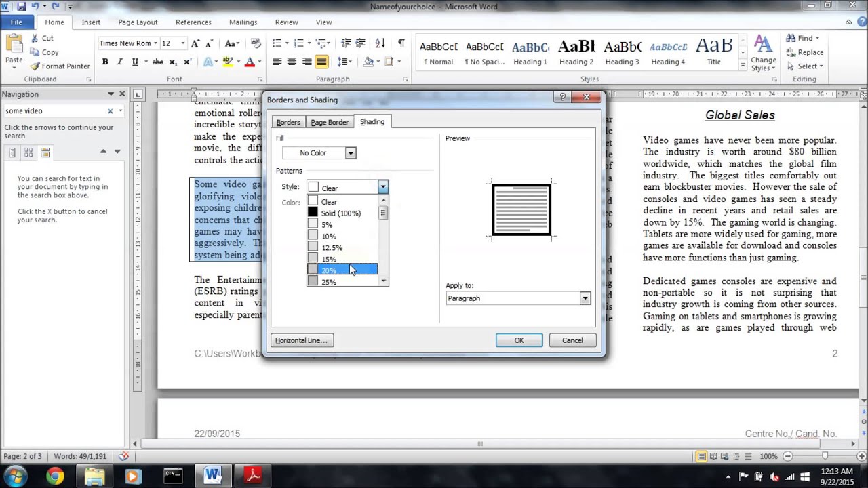Open the File menu tab
This screenshot has width=868, height=488.
16,22
